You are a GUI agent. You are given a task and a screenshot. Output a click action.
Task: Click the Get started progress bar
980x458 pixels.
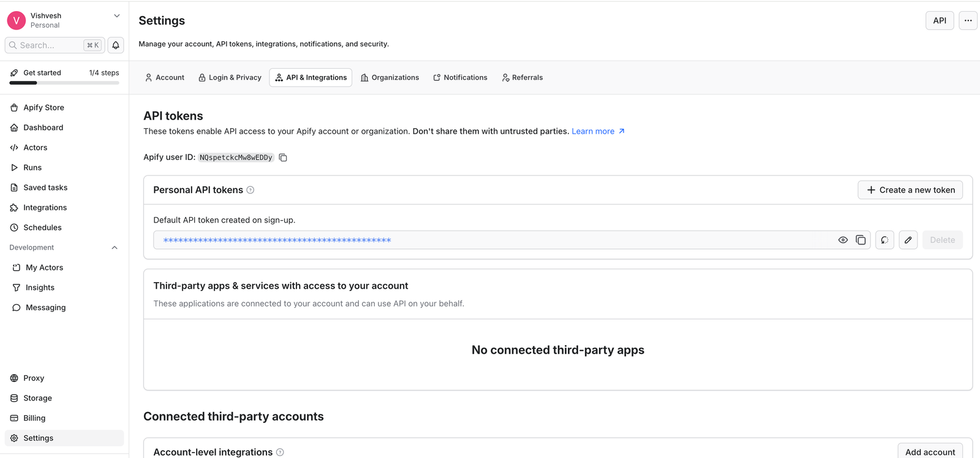[64, 83]
